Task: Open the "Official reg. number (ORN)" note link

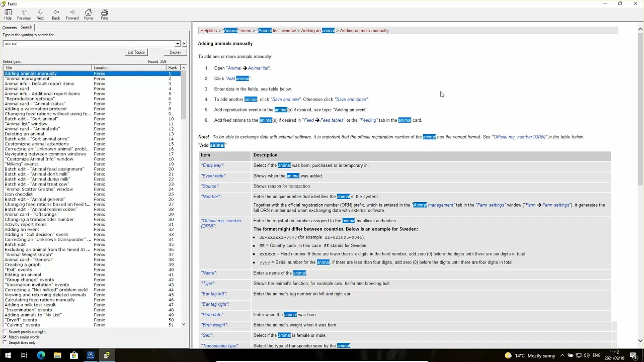Action: pos(519,137)
